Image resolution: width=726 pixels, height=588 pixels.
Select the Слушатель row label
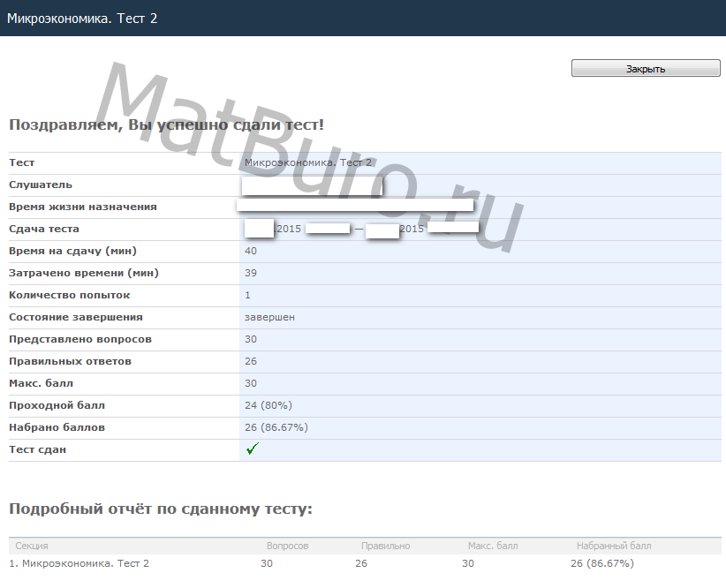(x=41, y=185)
